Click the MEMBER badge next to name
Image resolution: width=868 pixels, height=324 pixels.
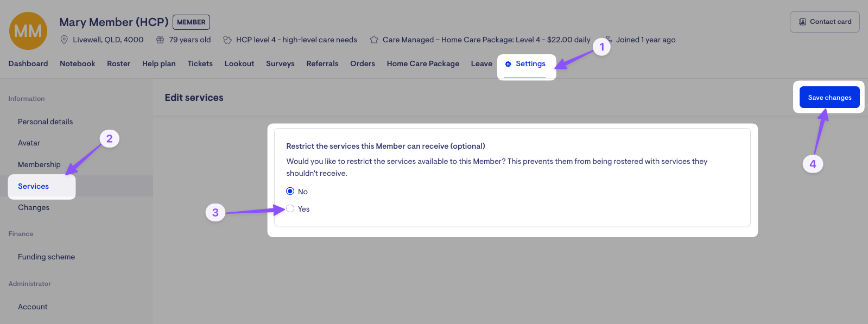(x=191, y=22)
